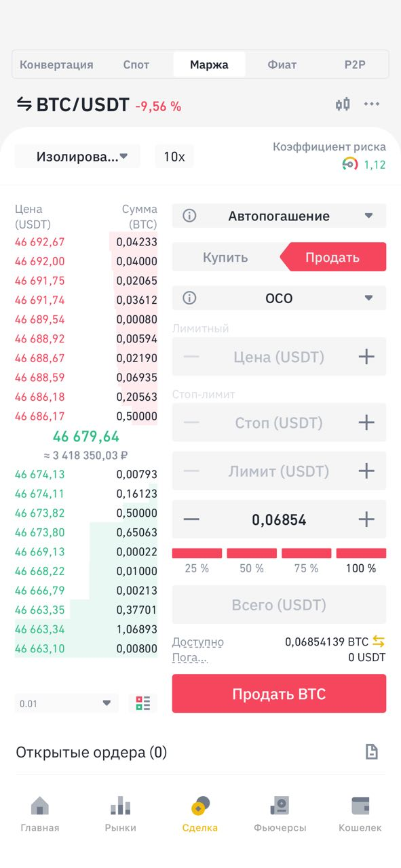Select the Продать toggle
The height and width of the screenshot is (868, 401).
click(x=332, y=258)
